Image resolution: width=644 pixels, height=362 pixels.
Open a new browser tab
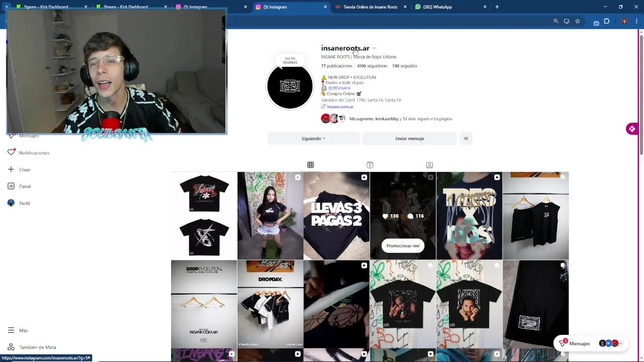tap(497, 7)
